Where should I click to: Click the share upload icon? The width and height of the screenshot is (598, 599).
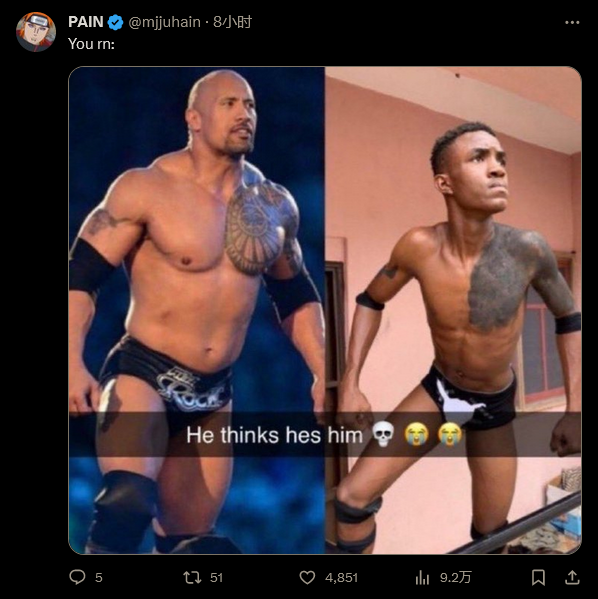572,577
